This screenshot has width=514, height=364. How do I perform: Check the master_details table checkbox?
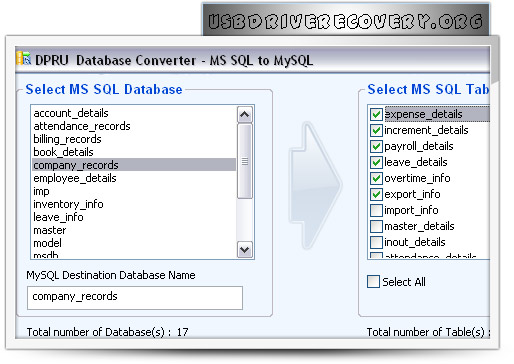(x=376, y=226)
